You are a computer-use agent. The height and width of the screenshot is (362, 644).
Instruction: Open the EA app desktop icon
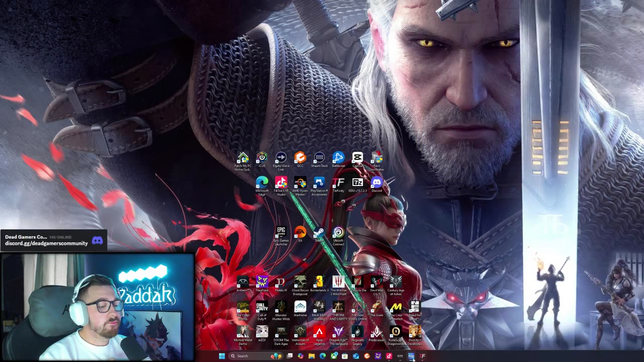click(x=300, y=234)
